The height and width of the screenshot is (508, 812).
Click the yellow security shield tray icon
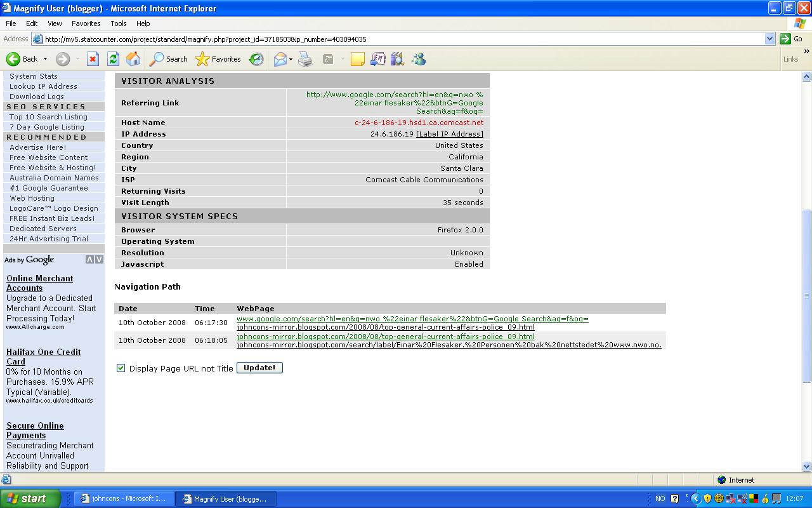tap(708, 499)
